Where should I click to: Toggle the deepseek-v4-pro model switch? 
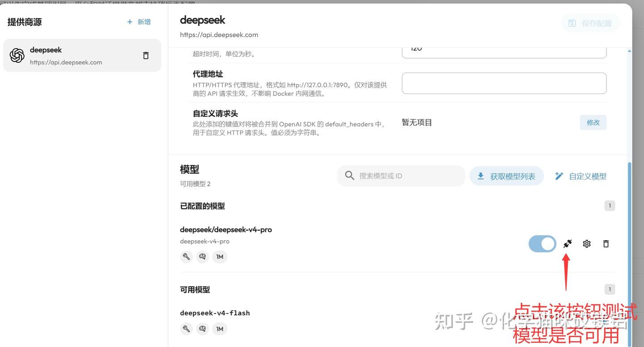[542, 244]
